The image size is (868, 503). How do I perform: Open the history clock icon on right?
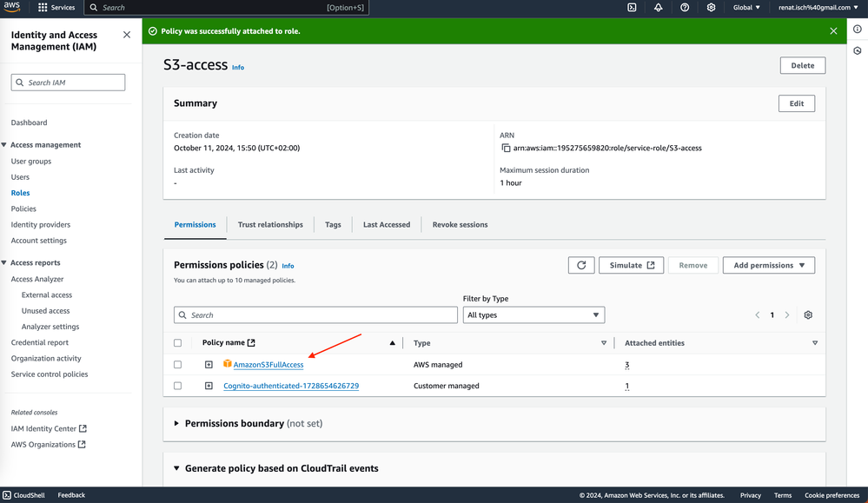click(x=858, y=51)
